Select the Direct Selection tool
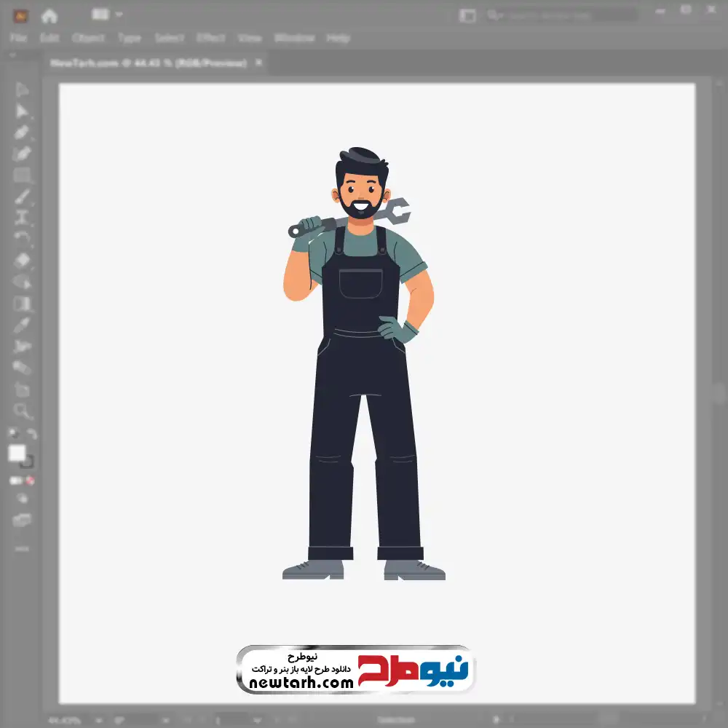The image size is (728, 728). point(22,111)
